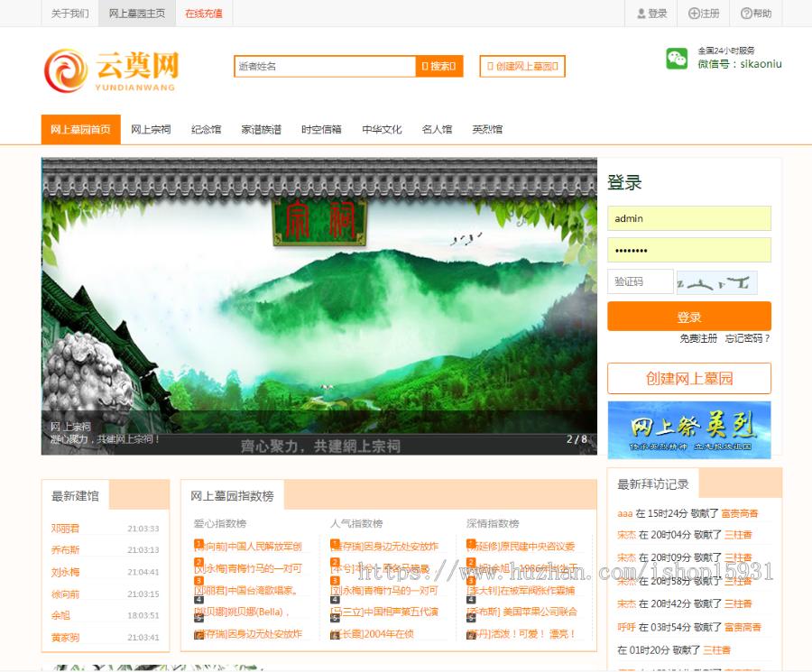Open the 在线充值 link in top bar
This screenshot has height=672, width=812.
click(204, 14)
